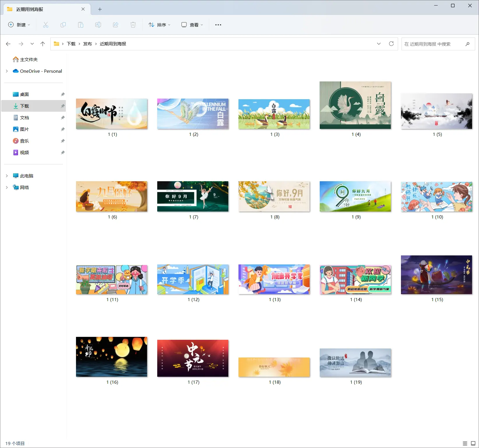Viewport: 479px width, 448px height.
Task: Open OneDrive - Personal in sidebar
Action: tap(41, 71)
